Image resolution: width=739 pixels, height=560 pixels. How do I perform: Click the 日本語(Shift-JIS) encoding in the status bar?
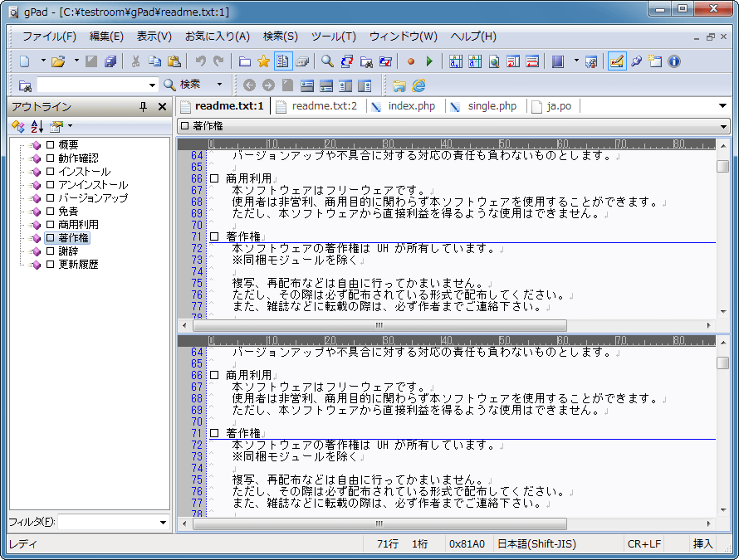[x=536, y=544]
